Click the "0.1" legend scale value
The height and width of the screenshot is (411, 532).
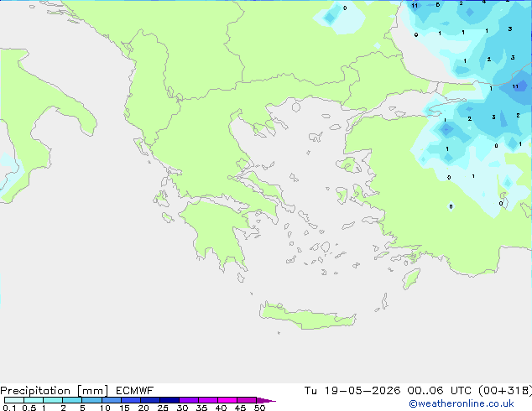(x=9, y=408)
